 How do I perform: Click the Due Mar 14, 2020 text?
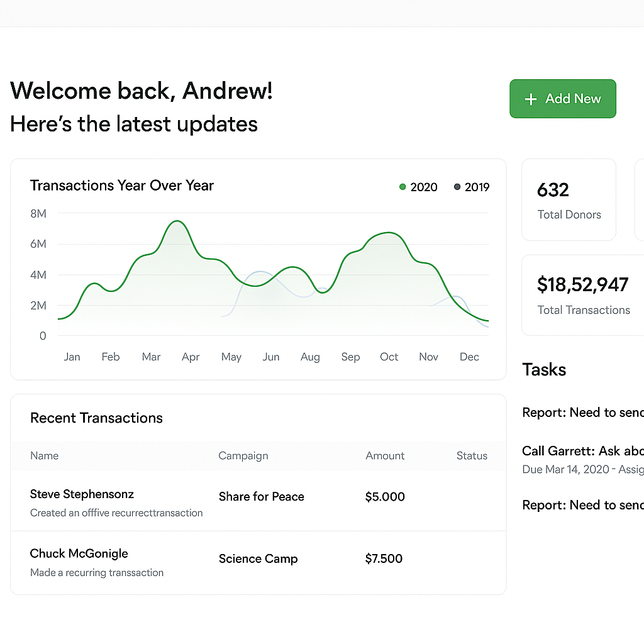tap(565, 469)
